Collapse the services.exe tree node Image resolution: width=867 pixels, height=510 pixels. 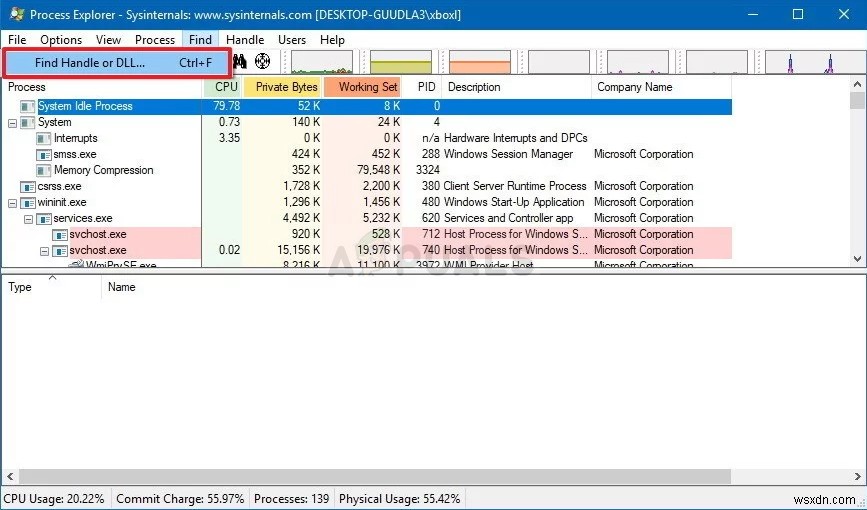28,219
